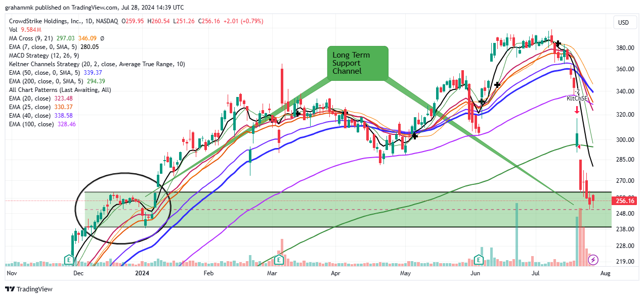This screenshot has height=298, width=644.
Task: Click the EMA (25, close) 330.37 legend
Action: pyautogui.click(x=41, y=107)
